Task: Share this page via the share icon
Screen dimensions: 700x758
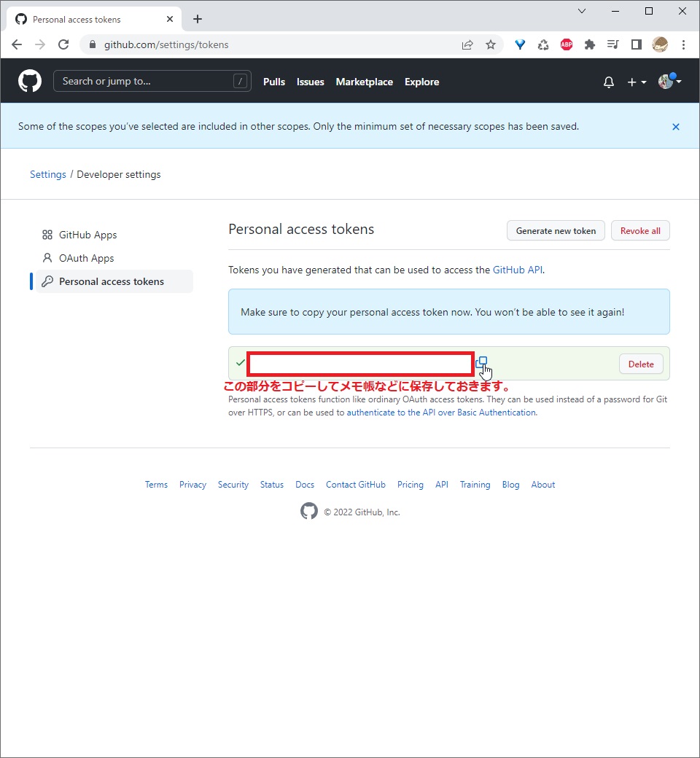Action: (x=467, y=45)
